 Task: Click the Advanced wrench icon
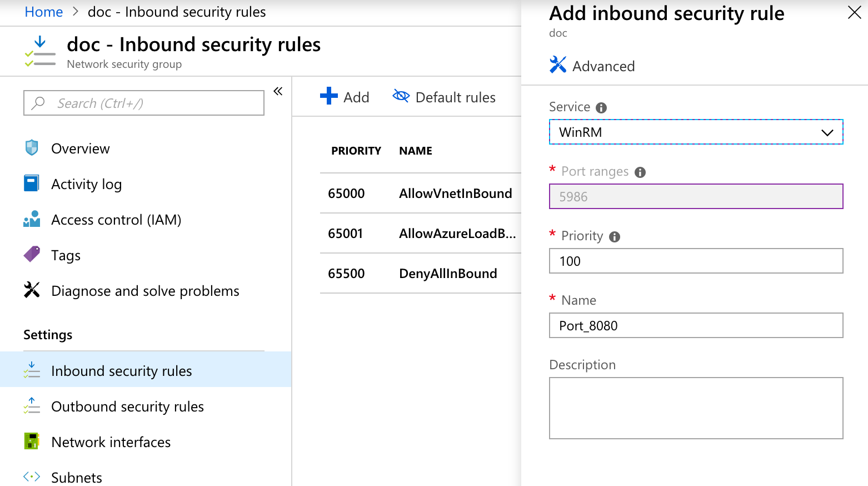pyautogui.click(x=558, y=65)
